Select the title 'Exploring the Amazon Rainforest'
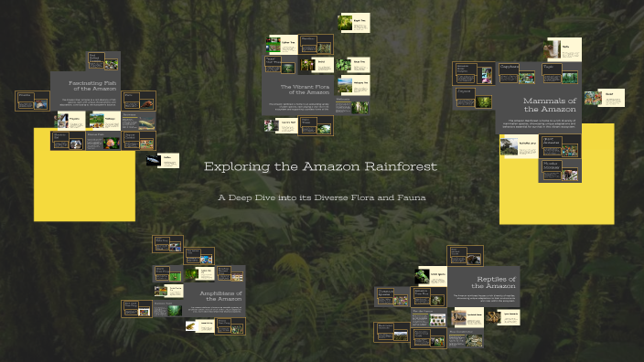The width and height of the screenshot is (644, 362). [x=321, y=166]
